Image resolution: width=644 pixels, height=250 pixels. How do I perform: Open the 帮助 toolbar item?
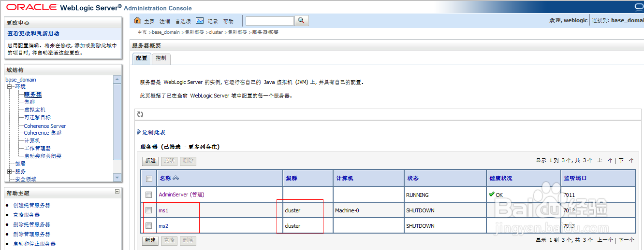[x=228, y=21]
